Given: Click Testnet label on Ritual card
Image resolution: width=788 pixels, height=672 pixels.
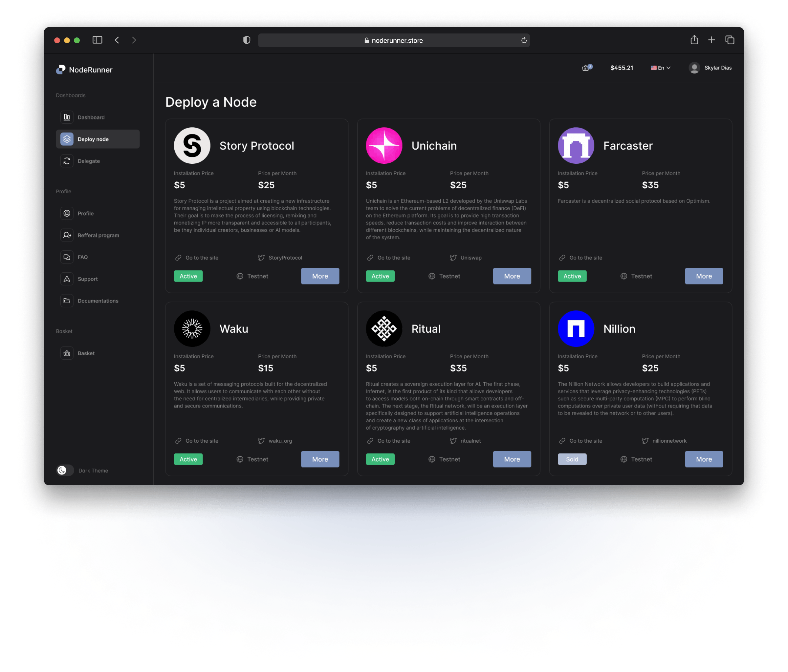Looking at the screenshot, I should 444,459.
